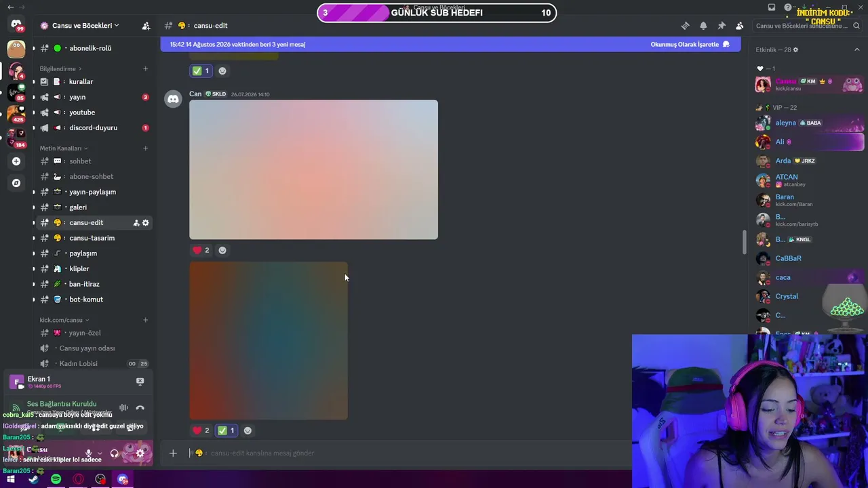Viewport: 868px width, 488px height.
Task: Open Discord direct messages home
Action: tap(16, 25)
